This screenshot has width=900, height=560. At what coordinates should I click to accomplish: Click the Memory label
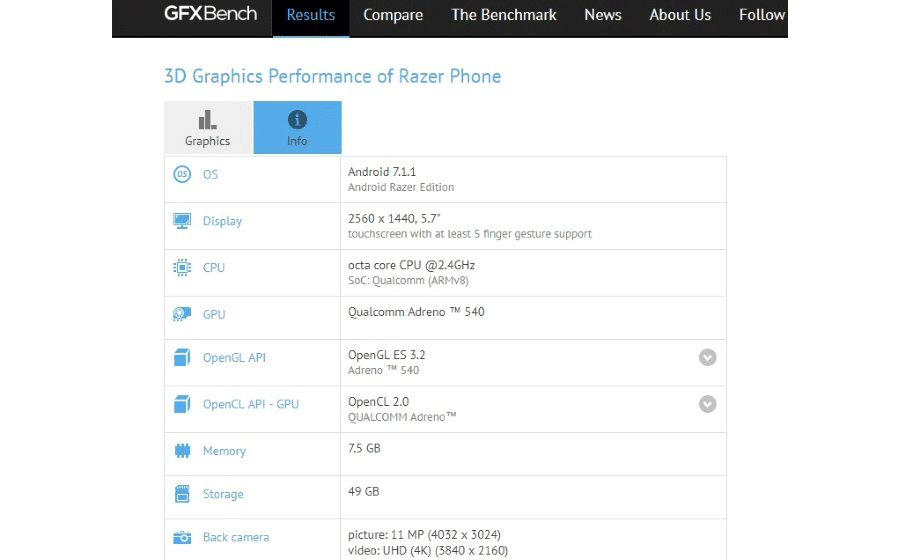pos(224,452)
